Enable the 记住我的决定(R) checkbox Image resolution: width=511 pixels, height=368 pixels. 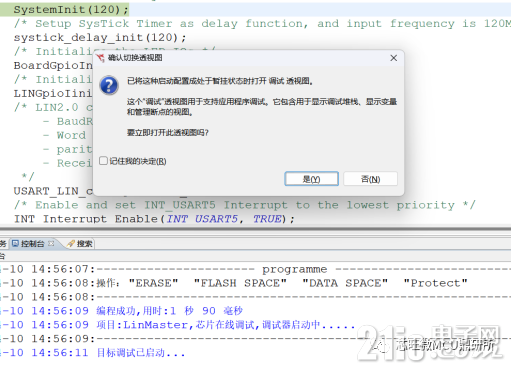104,161
